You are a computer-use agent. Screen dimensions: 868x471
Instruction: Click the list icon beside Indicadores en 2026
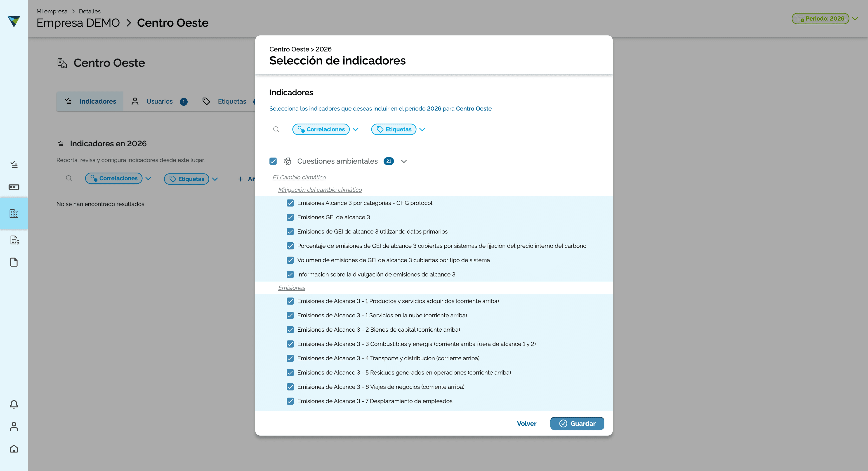click(x=61, y=144)
